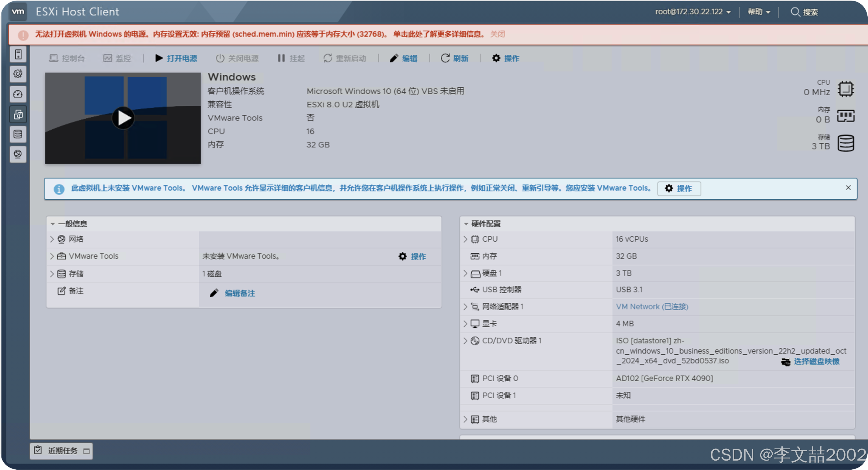Click the Manage gear sidebar icon

tap(18, 74)
